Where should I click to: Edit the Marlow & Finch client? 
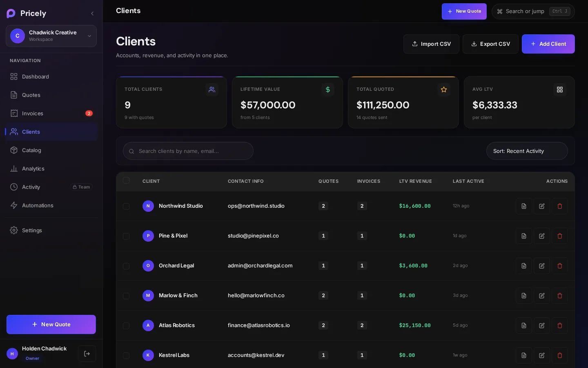[541, 296]
